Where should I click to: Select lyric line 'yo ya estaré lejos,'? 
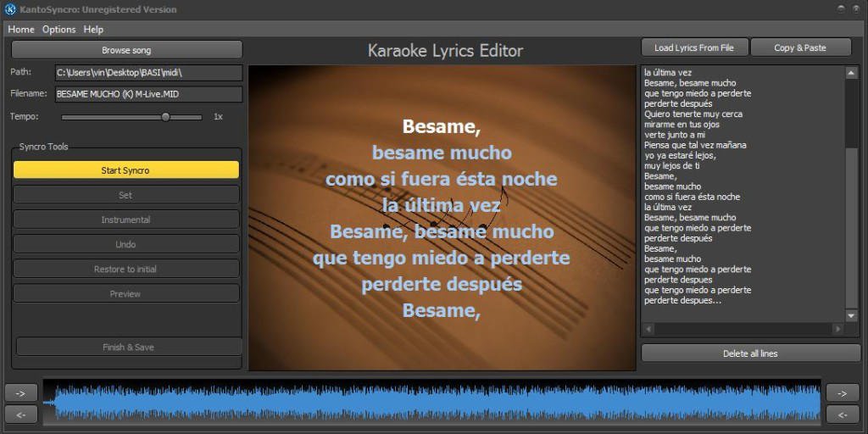pos(681,156)
